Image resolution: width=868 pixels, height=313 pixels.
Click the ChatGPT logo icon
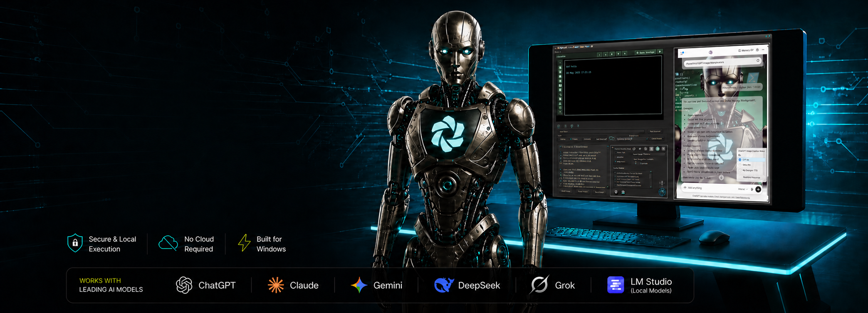pyautogui.click(x=184, y=285)
